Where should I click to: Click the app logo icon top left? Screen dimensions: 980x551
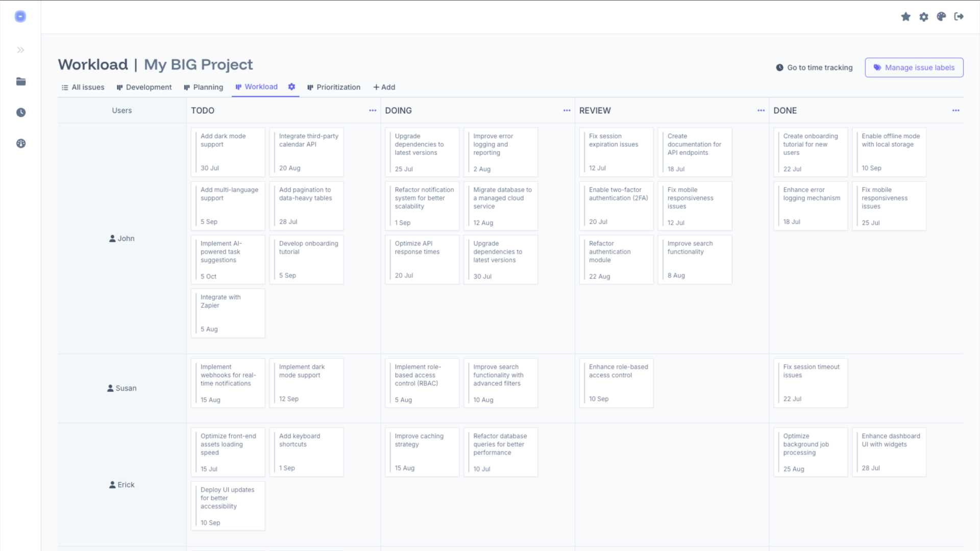[x=20, y=16]
